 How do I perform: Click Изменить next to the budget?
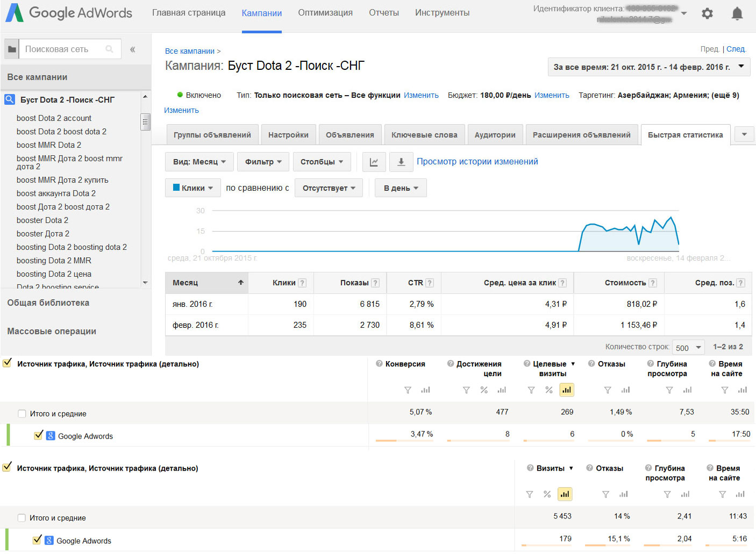tap(552, 95)
